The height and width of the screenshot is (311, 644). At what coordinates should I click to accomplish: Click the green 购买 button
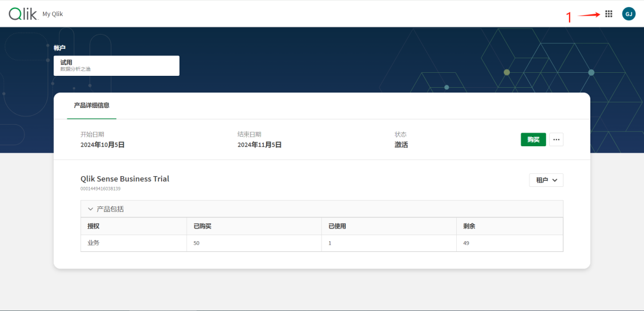point(533,140)
